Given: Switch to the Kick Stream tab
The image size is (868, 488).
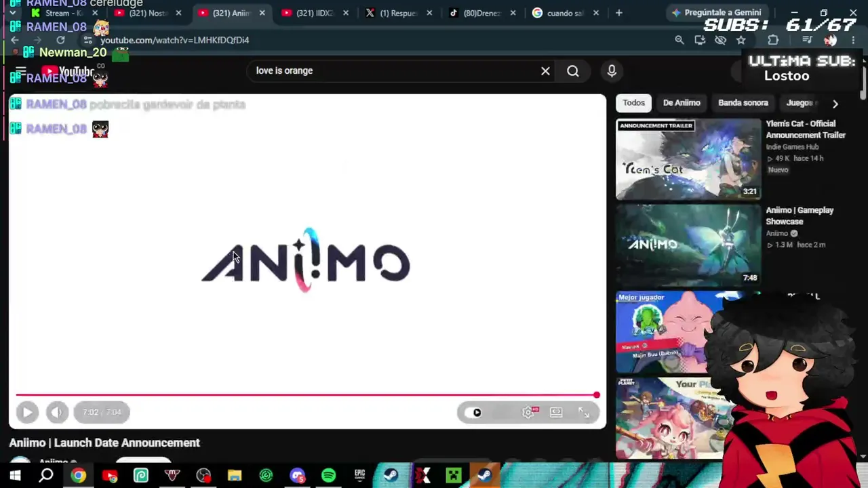Looking at the screenshot, I should tap(64, 13).
